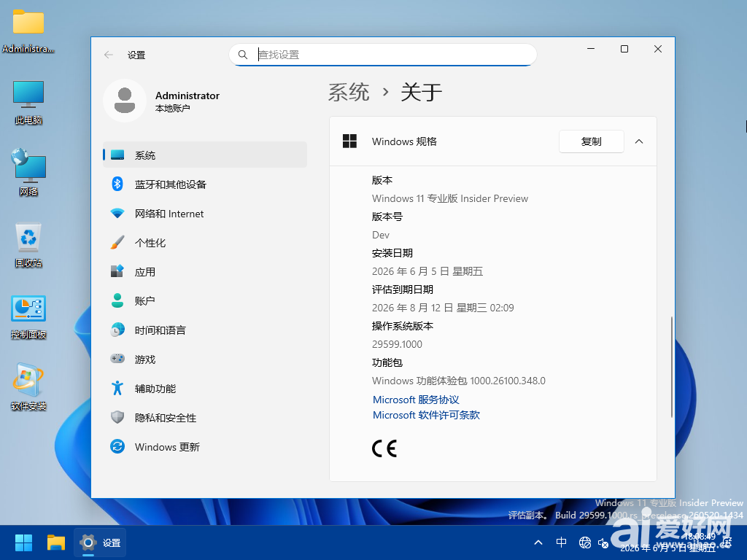Select 回收站 recycle bin icon
The width and height of the screenshot is (747, 560).
(28, 245)
